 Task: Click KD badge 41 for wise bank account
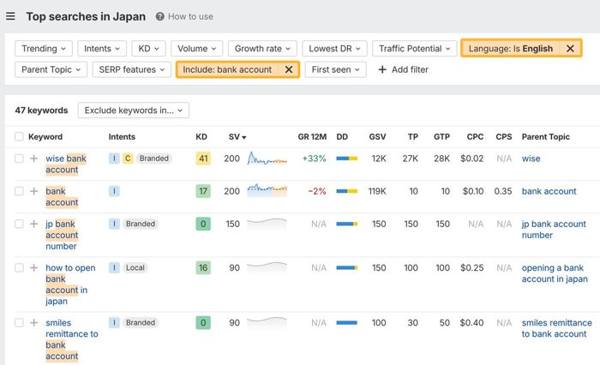point(203,158)
